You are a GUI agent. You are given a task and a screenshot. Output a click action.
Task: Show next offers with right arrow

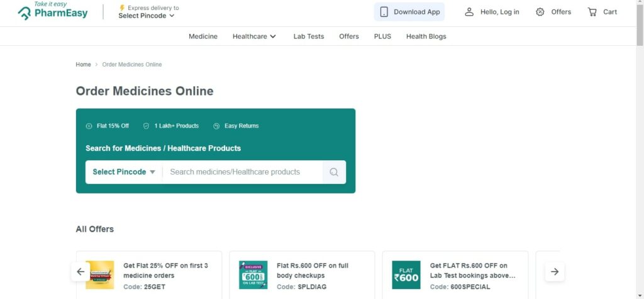(x=555, y=271)
